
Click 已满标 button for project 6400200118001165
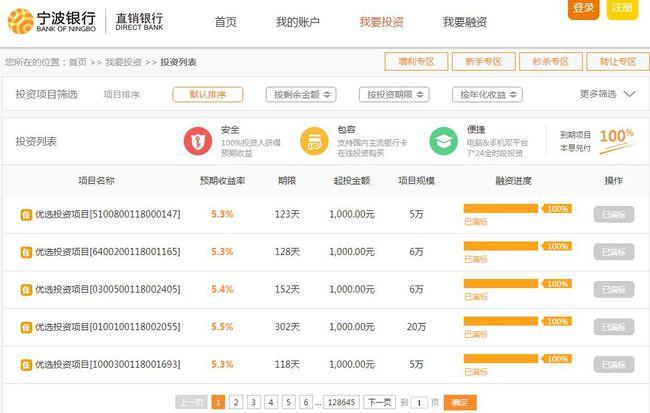pos(614,252)
